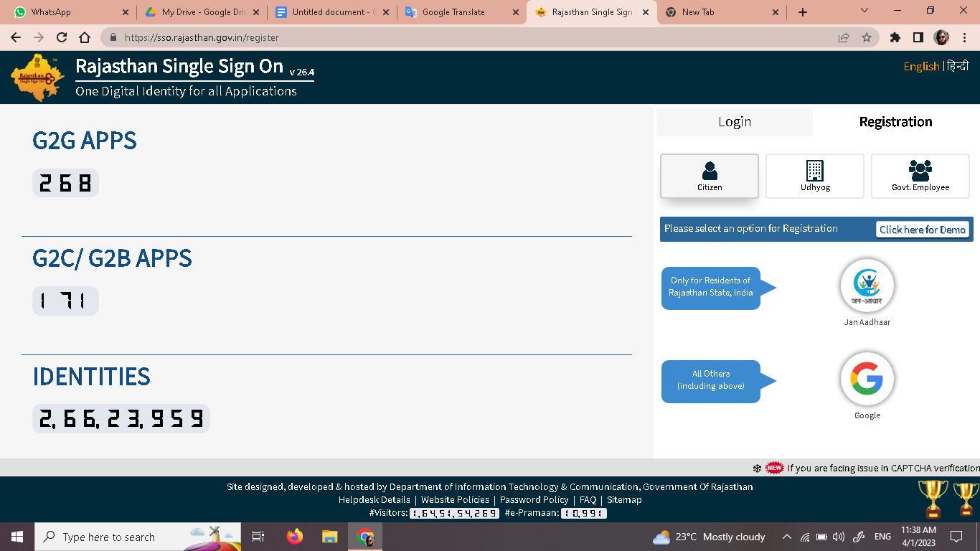Image resolution: width=980 pixels, height=551 pixels.
Task: Reload the current page
Action: (x=62, y=37)
